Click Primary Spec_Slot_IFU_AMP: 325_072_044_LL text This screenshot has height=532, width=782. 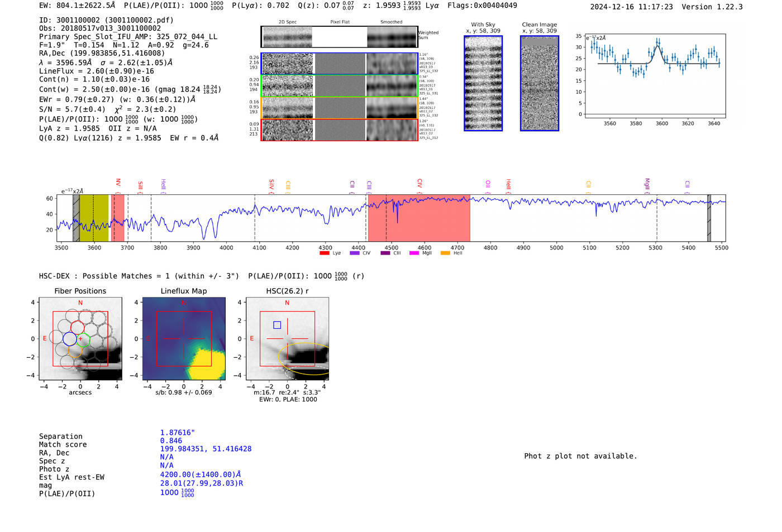[128, 37]
